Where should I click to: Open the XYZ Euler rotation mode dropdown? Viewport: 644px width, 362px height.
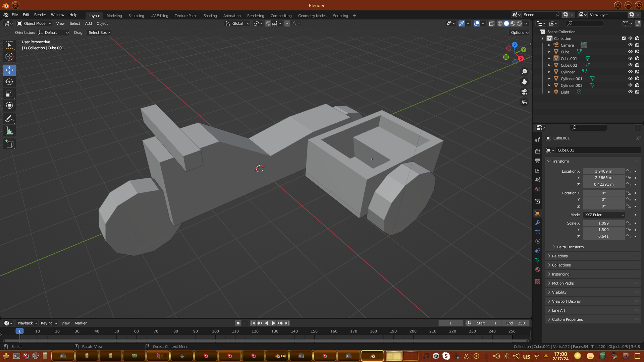[x=604, y=215]
